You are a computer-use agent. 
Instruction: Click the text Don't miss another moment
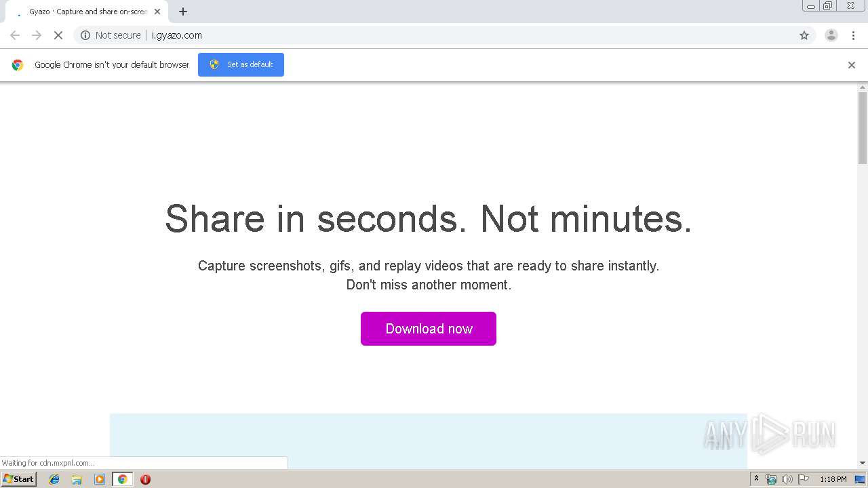pos(429,285)
